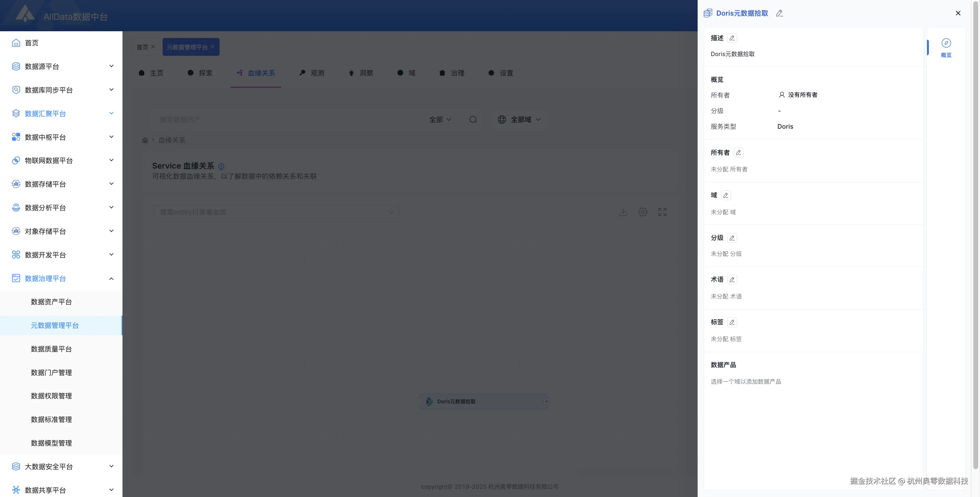Viewport: 980px width, 497px height.
Task: Edit 标签 with the pencil icon
Action: coord(732,322)
